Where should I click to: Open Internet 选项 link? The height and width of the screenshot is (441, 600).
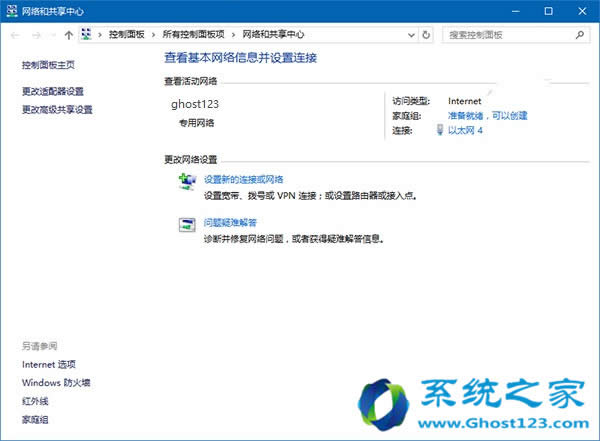(x=49, y=364)
